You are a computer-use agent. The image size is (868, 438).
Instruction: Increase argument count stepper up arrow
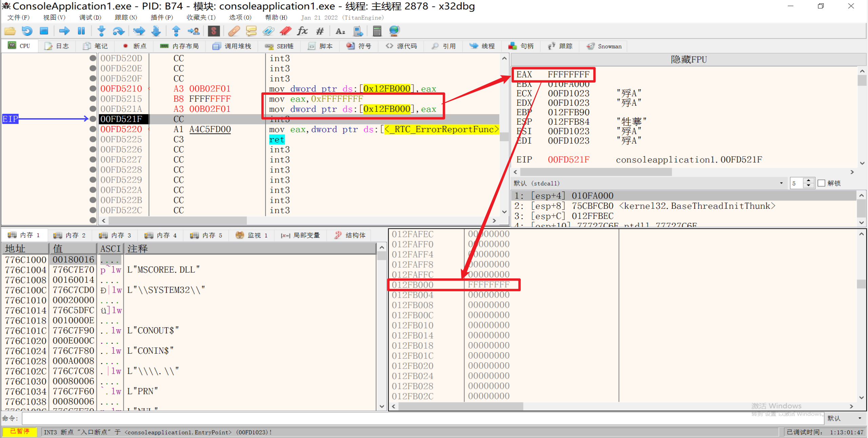click(809, 181)
